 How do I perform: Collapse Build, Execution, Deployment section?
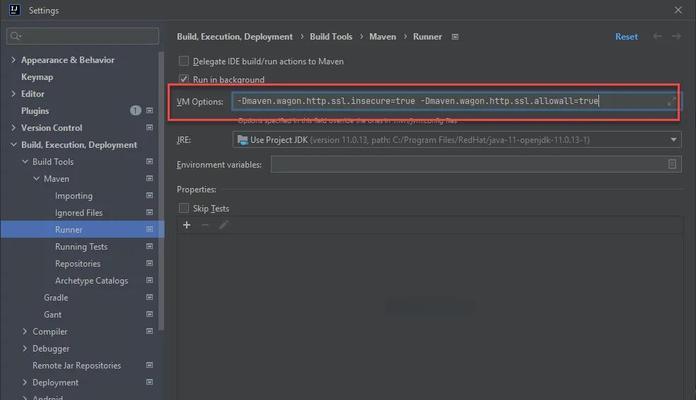pyautogui.click(x=13, y=145)
